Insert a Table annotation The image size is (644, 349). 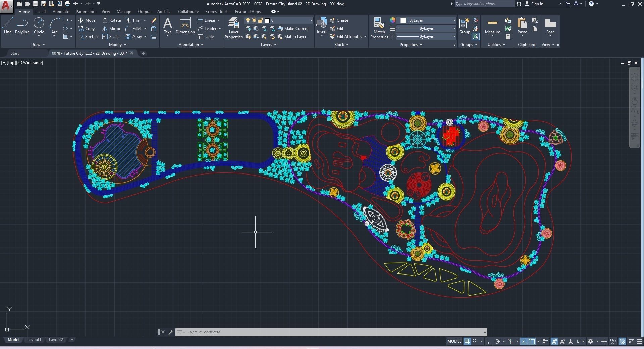206,37
